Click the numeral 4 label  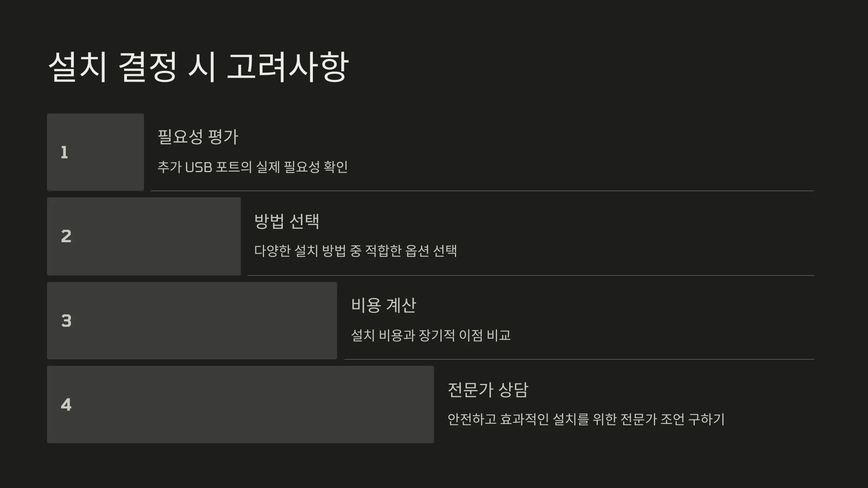click(x=66, y=405)
